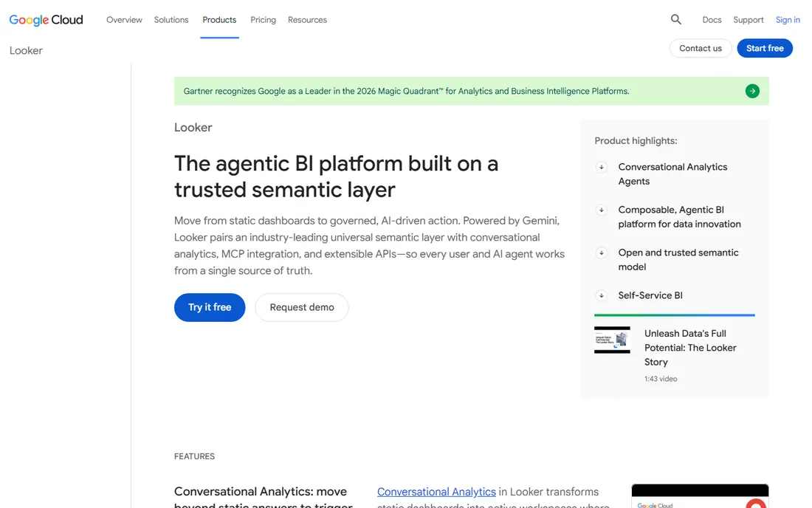Click the arrow icon beside Open and trusted semantic model

[x=601, y=253]
